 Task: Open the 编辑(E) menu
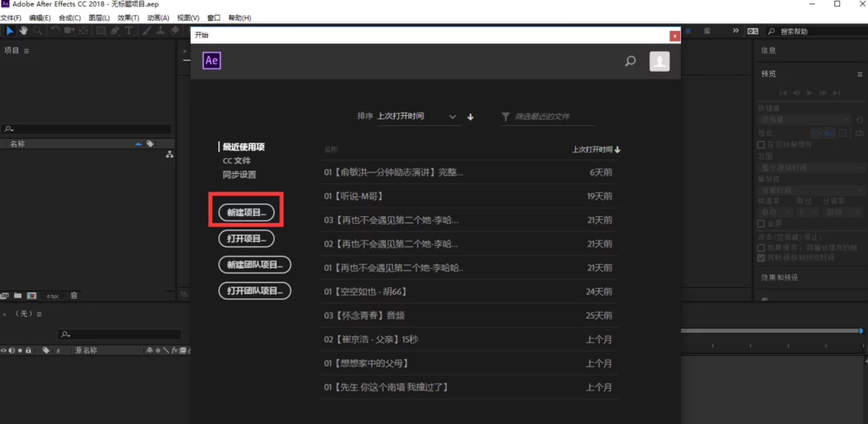(x=40, y=17)
